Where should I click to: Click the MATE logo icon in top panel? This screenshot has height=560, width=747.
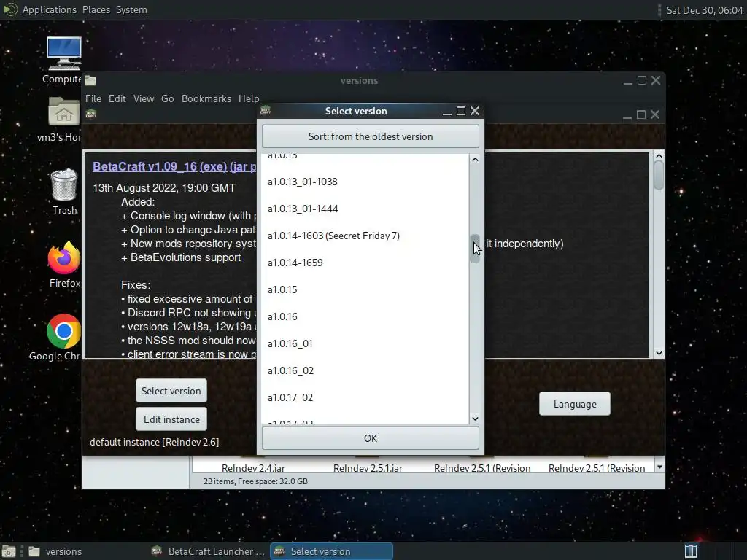(x=10, y=9)
